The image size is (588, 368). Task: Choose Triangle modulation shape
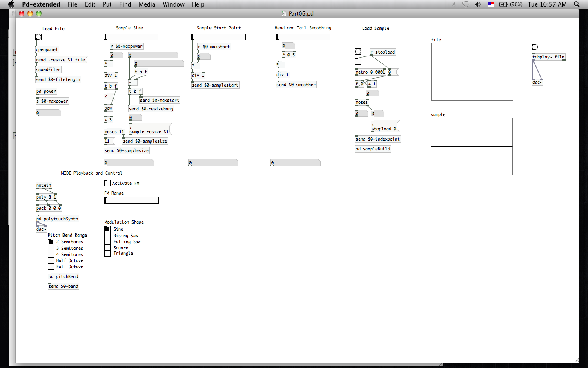[x=107, y=254]
